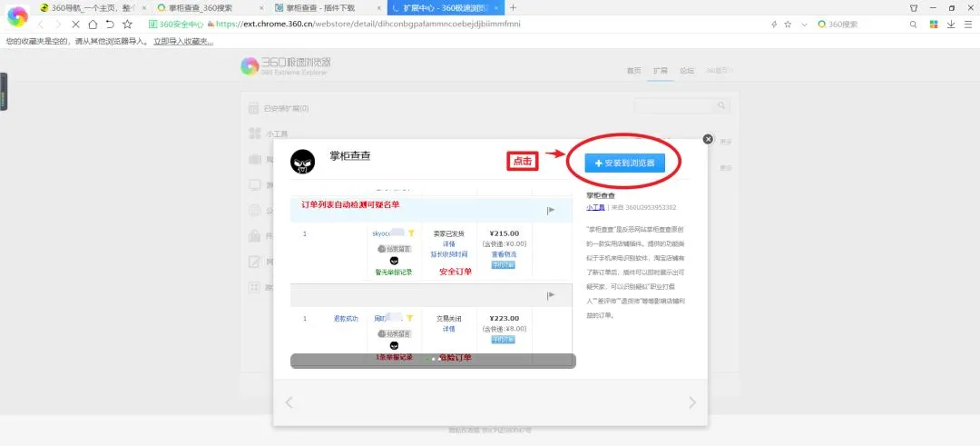Image resolution: width=980 pixels, height=446 pixels.
Task: Click the 已安装扩展(0) sidebar entry
Action: 279,108
